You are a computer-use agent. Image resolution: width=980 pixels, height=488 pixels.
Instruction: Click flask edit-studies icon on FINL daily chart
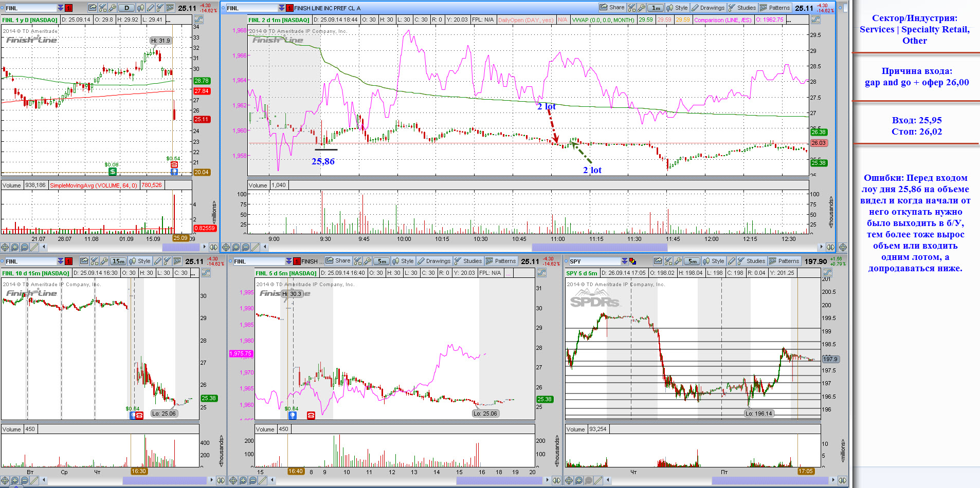103,8
